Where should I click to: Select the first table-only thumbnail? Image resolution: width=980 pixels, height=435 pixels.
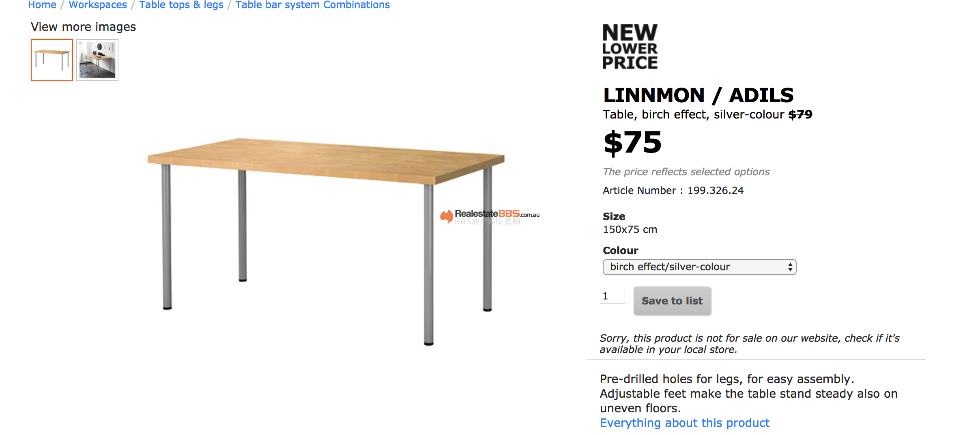[52, 60]
